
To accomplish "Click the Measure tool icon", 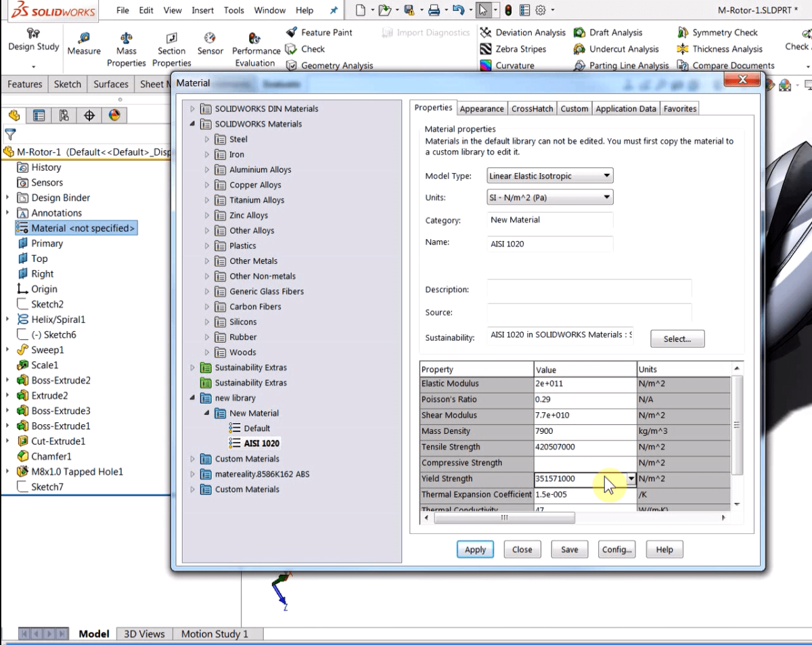I will (x=84, y=38).
